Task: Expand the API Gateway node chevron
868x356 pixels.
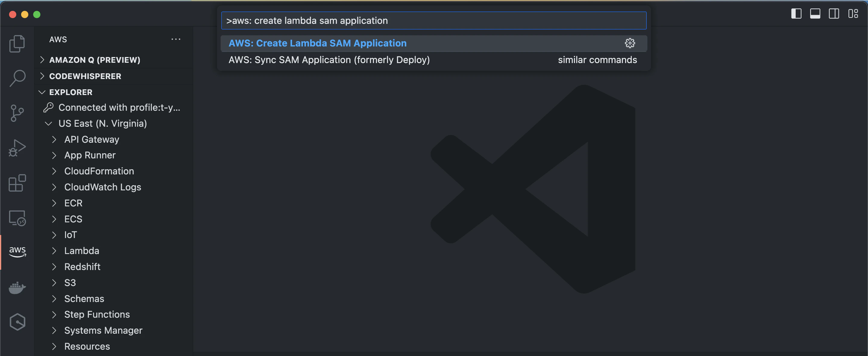Action: pos(54,139)
